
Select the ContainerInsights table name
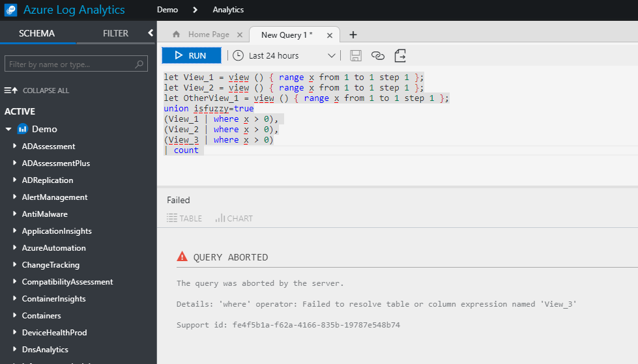(x=53, y=299)
